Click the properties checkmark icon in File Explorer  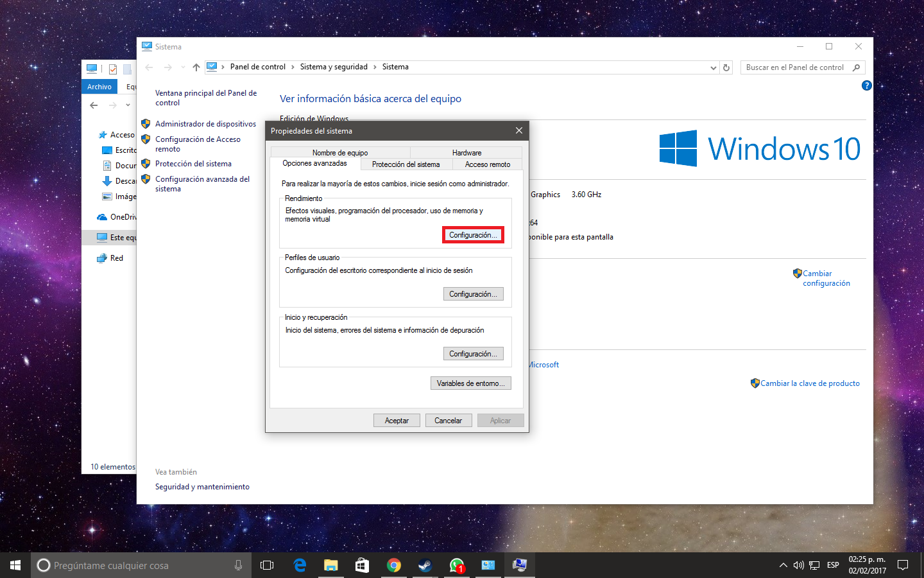click(x=113, y=69)
